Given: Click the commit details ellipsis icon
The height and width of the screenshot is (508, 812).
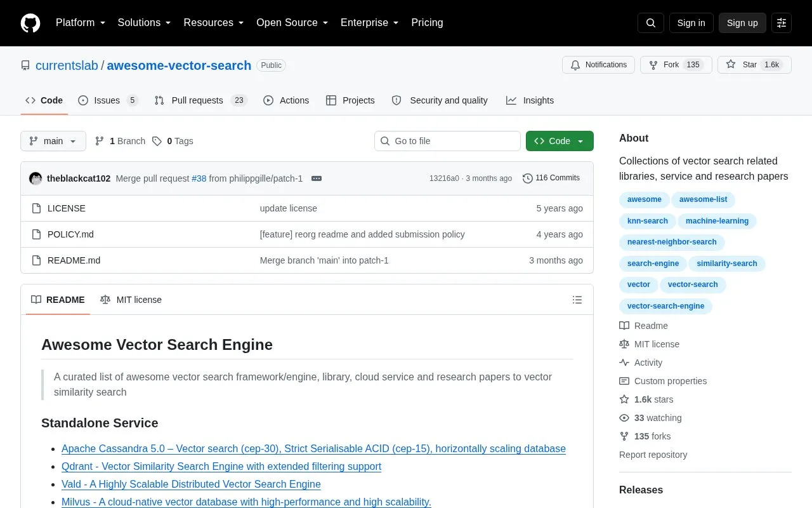Looking at the screenshot, I should tap(317, 178).
